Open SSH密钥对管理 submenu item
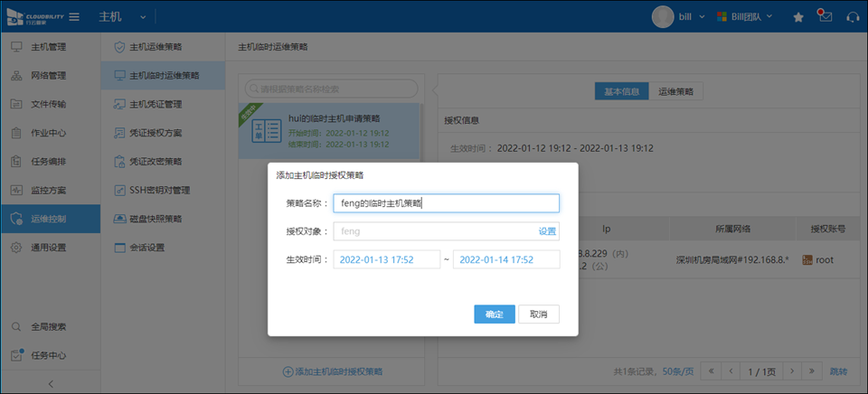Viewport: 868px width, 394px height. (163, 191)
